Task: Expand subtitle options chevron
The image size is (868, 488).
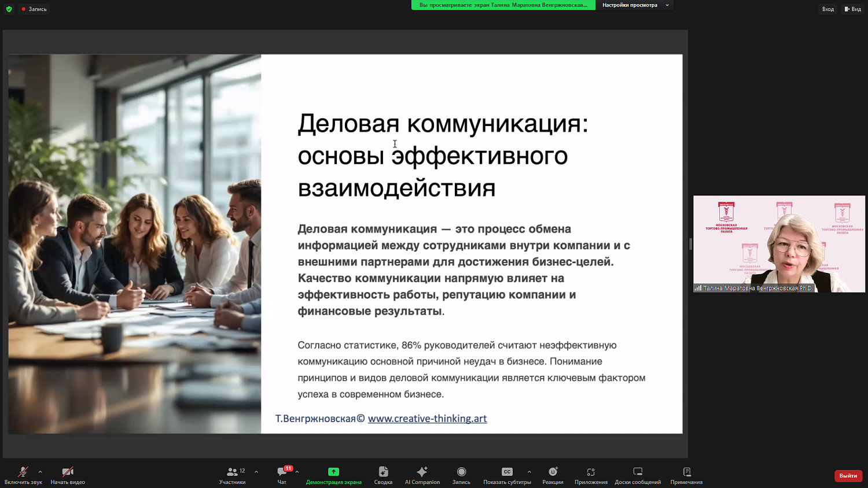Action: [x=528, y=471]
